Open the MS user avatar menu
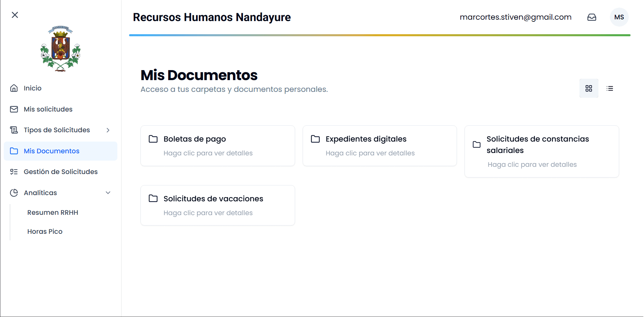 619,17
